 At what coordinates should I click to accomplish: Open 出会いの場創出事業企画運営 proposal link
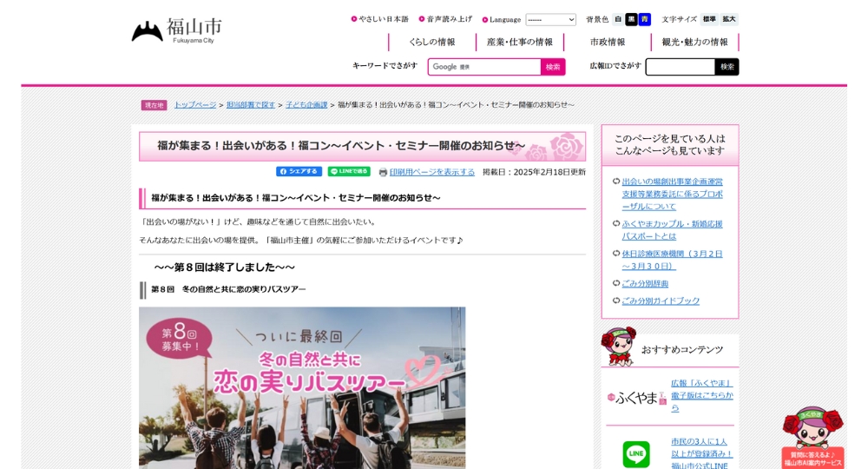[672, 194]
